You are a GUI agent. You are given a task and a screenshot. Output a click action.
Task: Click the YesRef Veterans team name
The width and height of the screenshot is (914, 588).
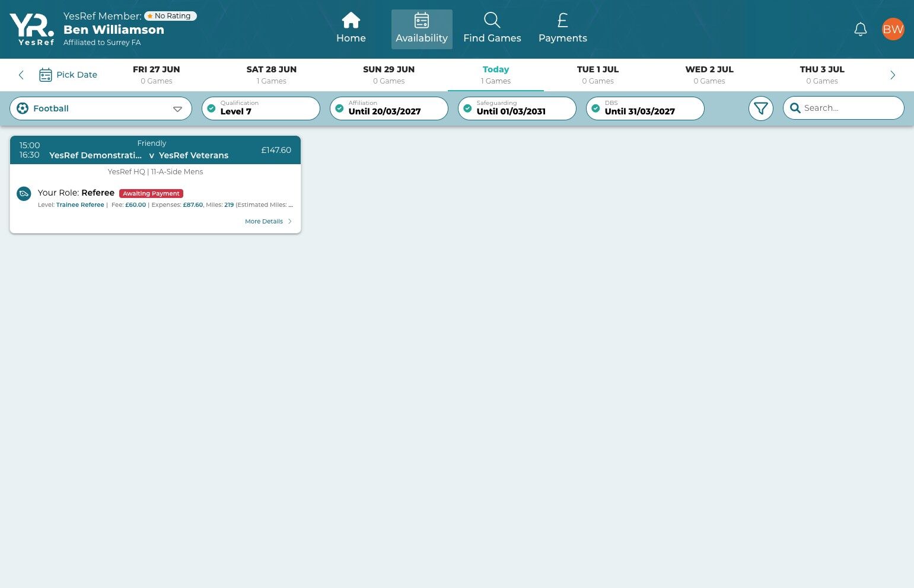point(193,155)
